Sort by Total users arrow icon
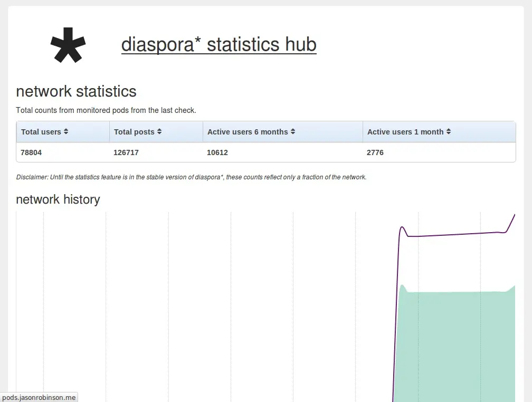 pyautogui.click(x=66, y=131)
